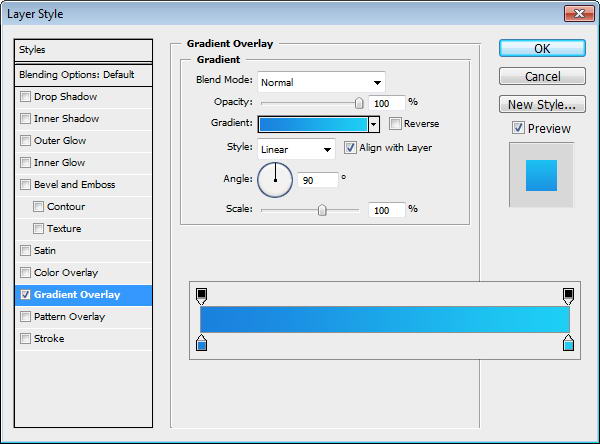Select Bevel and Emboss label
This screenshot has height=444, width=600.
[75, 184]
